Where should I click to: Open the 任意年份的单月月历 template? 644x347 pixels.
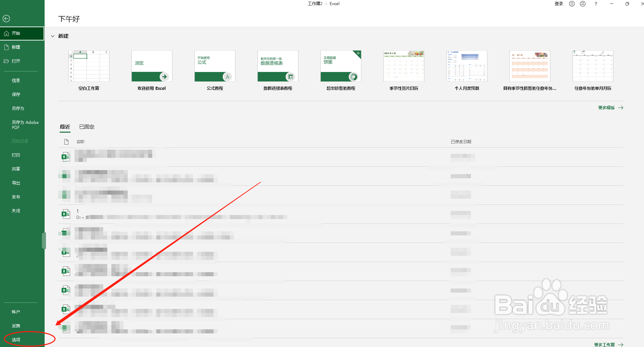593,66
